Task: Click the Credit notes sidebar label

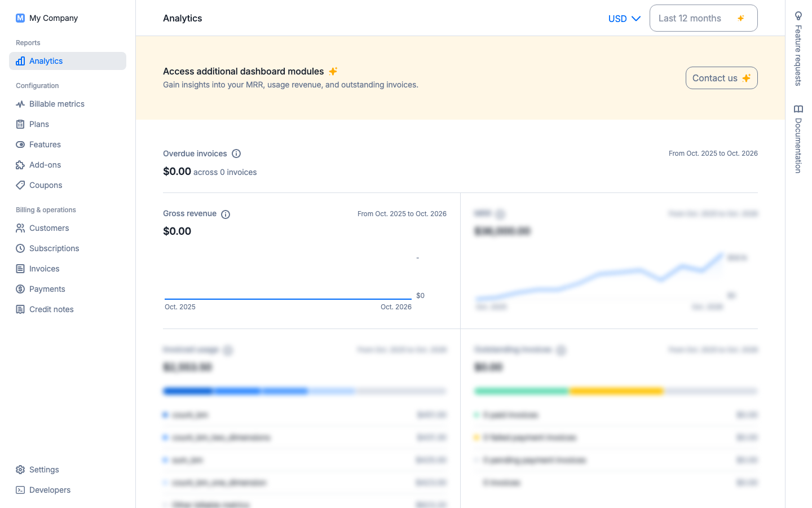Action: point(51,309)
